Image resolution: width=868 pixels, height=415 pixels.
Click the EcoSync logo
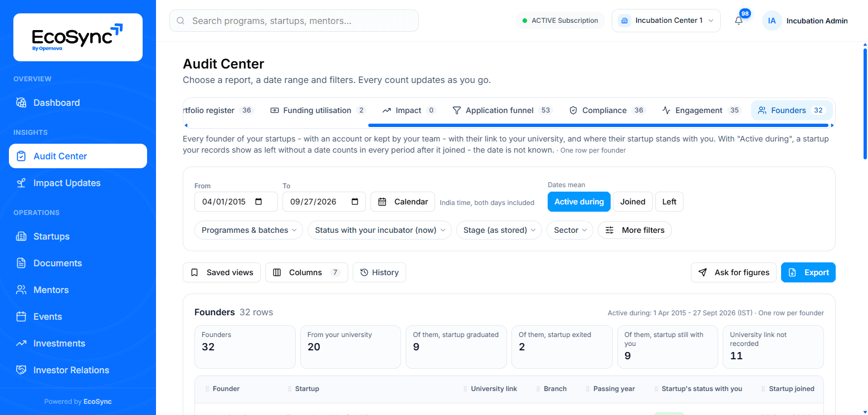point(77,37)
